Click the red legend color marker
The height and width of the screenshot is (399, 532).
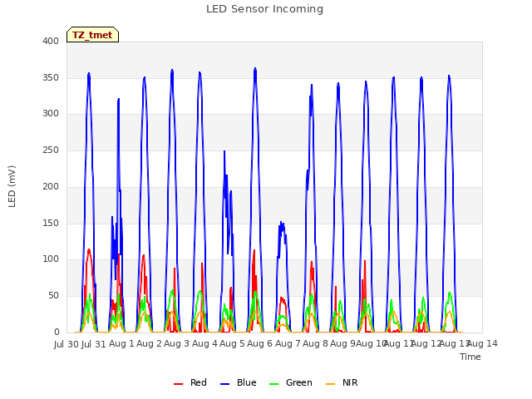[178, 384]
